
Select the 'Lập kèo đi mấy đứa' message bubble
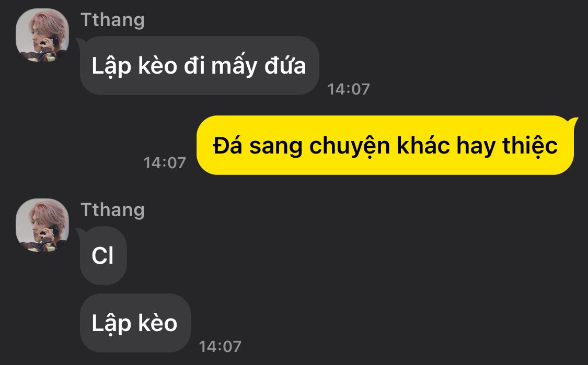(x=200, y=66)
